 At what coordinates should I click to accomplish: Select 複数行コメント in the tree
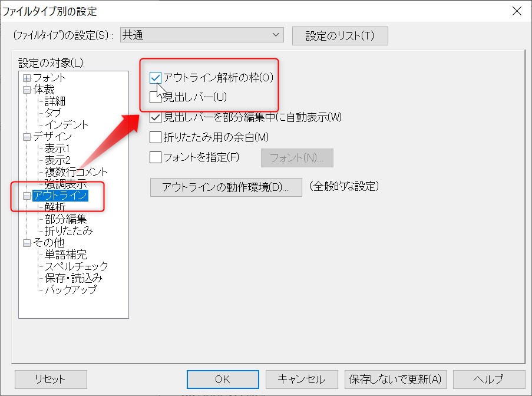coord(76,172)
